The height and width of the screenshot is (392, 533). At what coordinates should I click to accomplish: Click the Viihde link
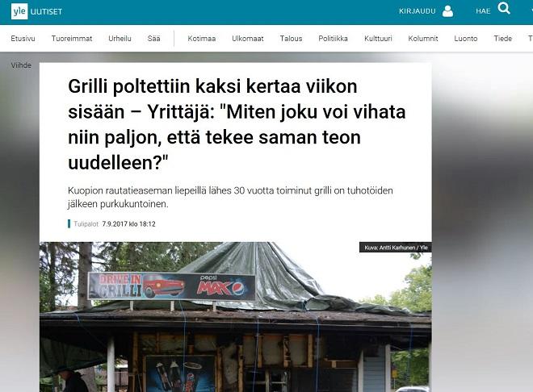click(21, 65)
